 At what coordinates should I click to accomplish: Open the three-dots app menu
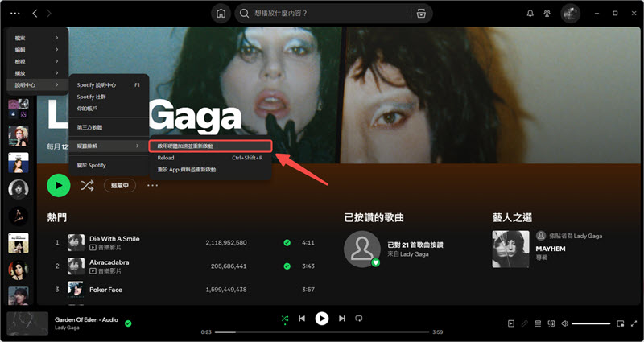point(14,14)
